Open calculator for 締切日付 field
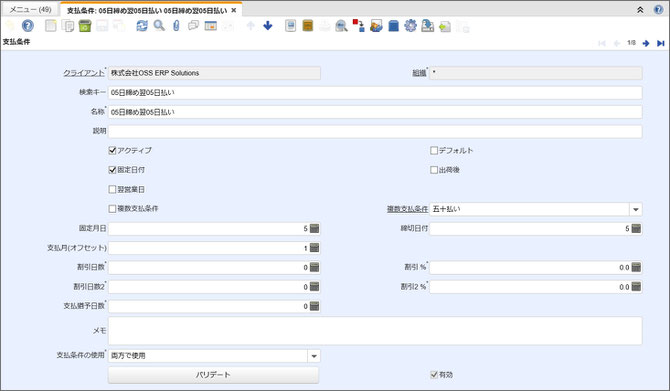The width and height of the screenshot is (670, 391). (636, 229)
